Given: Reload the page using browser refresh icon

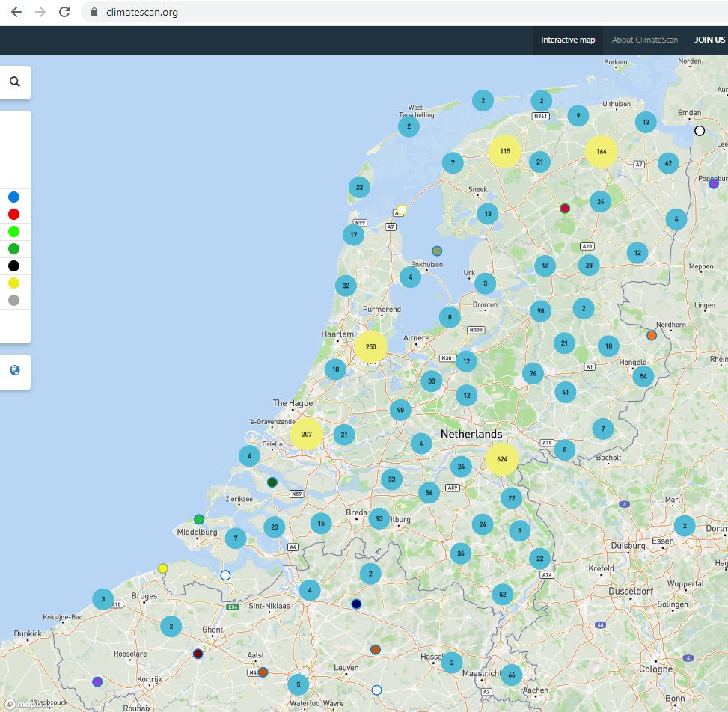Looking at the screenshot, I should click(64, 12).
